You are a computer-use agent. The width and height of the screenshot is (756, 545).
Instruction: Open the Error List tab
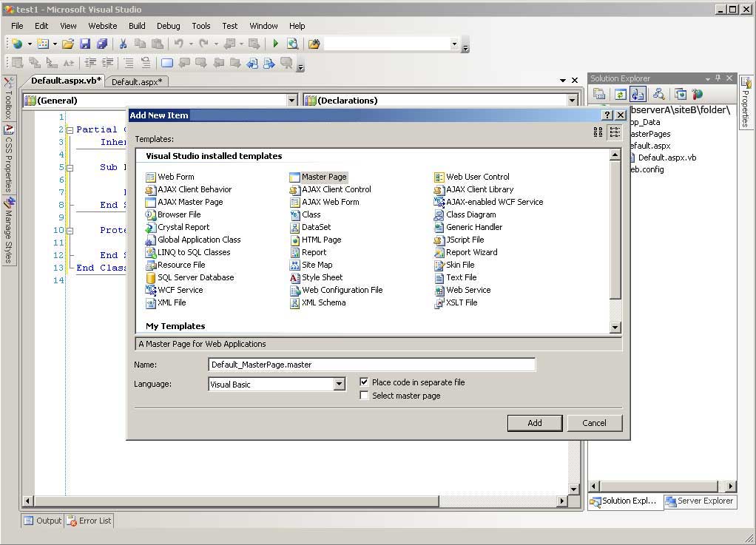point(90,521)
